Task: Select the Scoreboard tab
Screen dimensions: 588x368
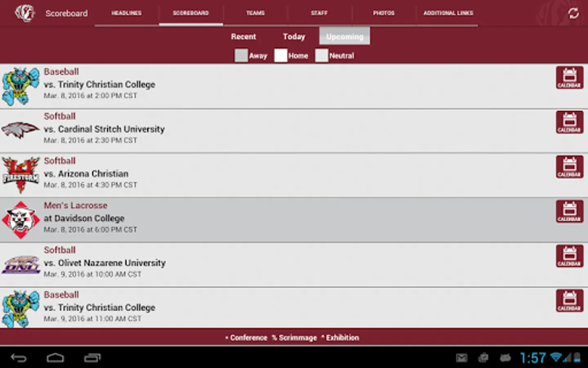Action: (x=191, y=13)
